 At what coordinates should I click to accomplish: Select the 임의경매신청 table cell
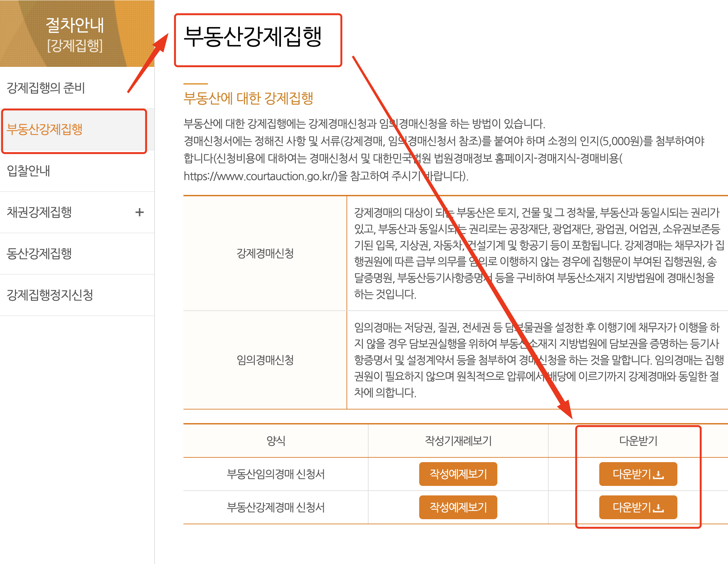265,360
